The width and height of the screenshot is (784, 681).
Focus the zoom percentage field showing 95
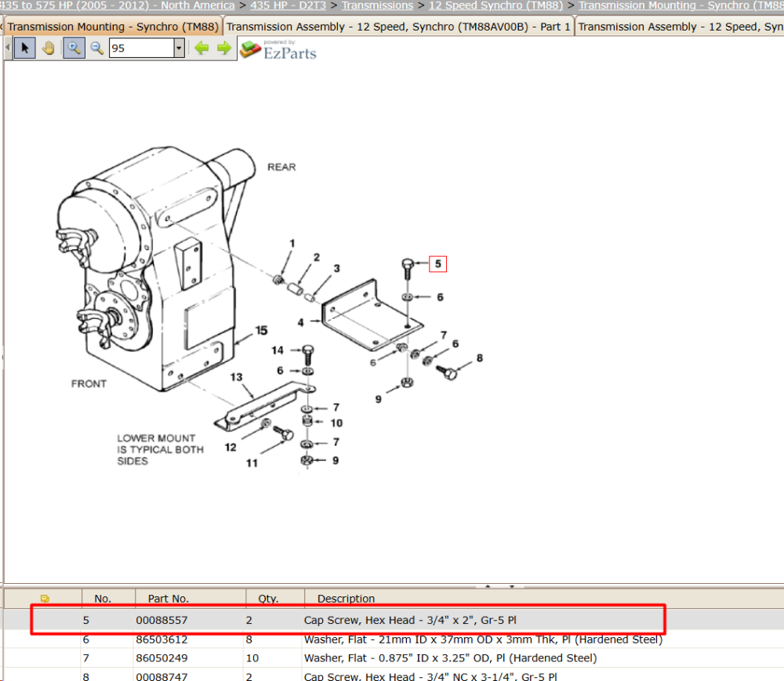(141, 49)
